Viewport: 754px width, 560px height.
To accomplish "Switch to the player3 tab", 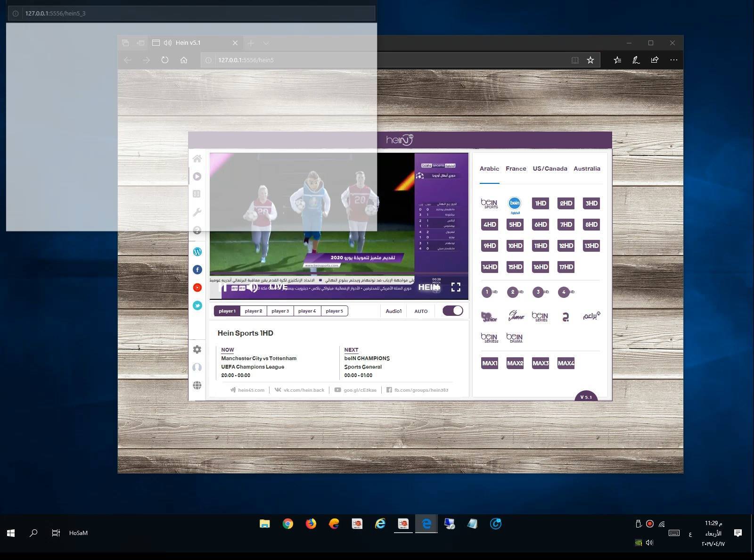I will 280,311.
